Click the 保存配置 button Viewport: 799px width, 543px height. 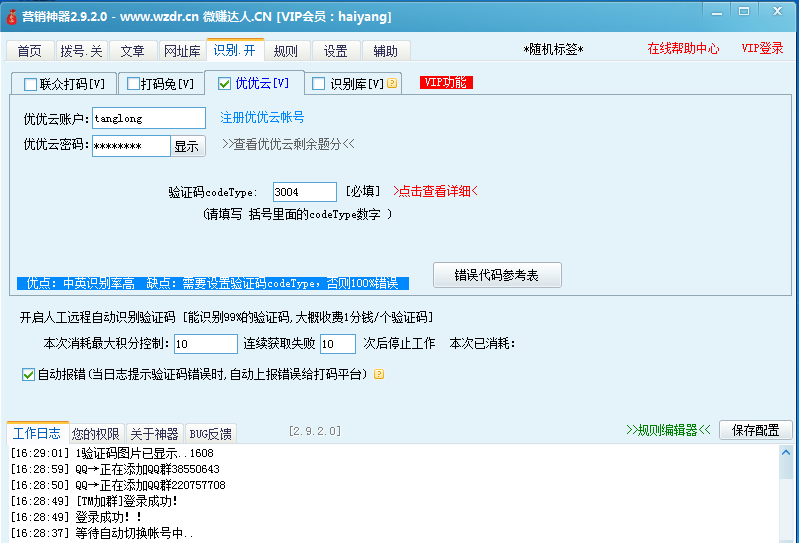click(x=755, y=430)
